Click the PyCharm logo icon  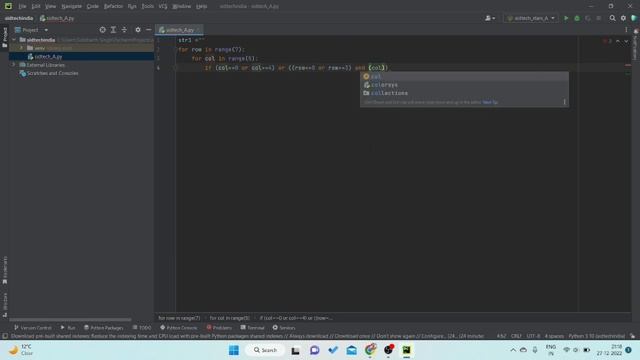[8, 6]
